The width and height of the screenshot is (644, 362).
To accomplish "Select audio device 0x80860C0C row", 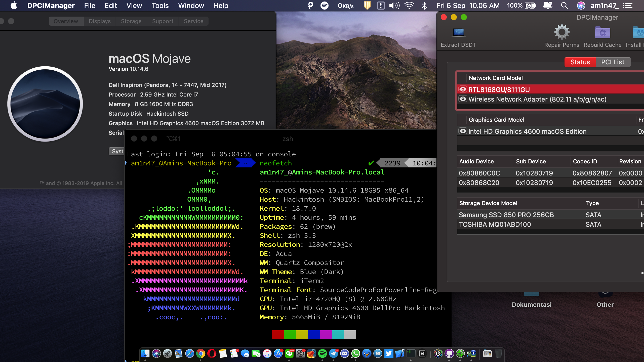I will click(551, 173).
